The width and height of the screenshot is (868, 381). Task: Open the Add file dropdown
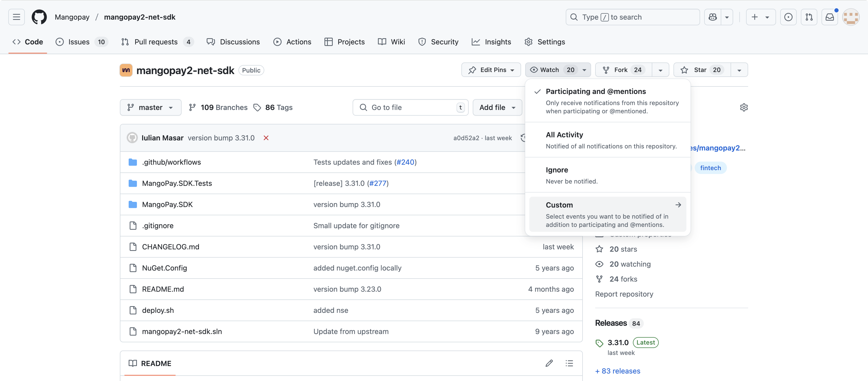click(497, 107)
